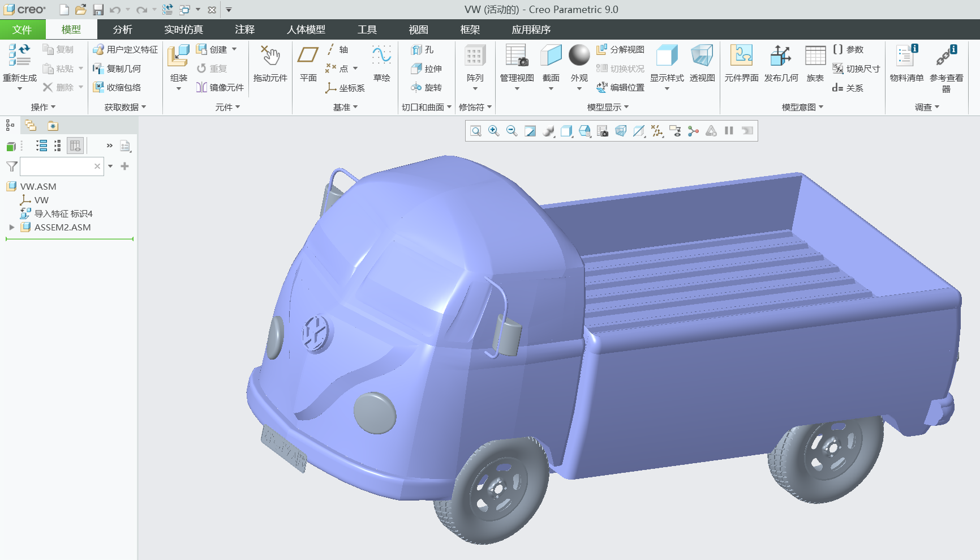
Task: Toggle model tree columns display button
Action: [x=75, y=146]
